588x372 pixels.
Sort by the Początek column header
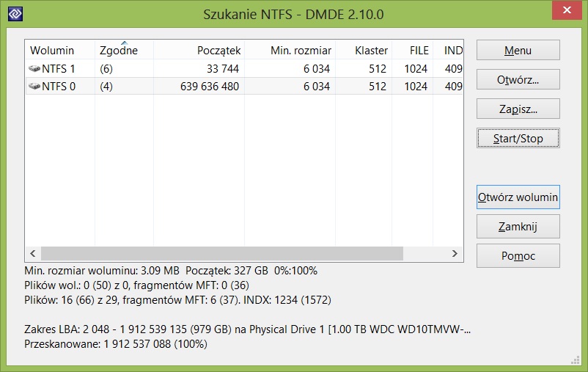199,50
